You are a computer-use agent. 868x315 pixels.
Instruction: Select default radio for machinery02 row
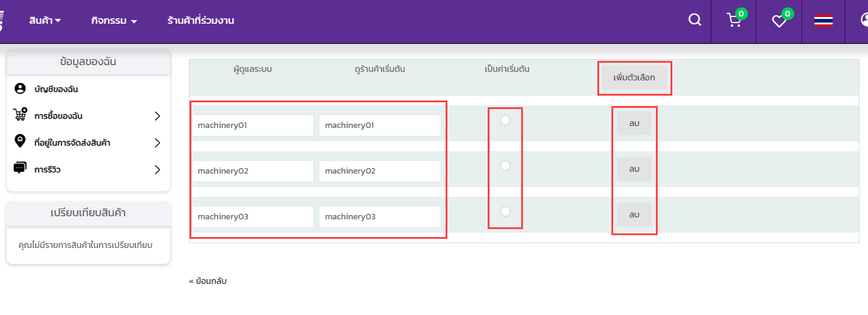(x=505, y=166)
